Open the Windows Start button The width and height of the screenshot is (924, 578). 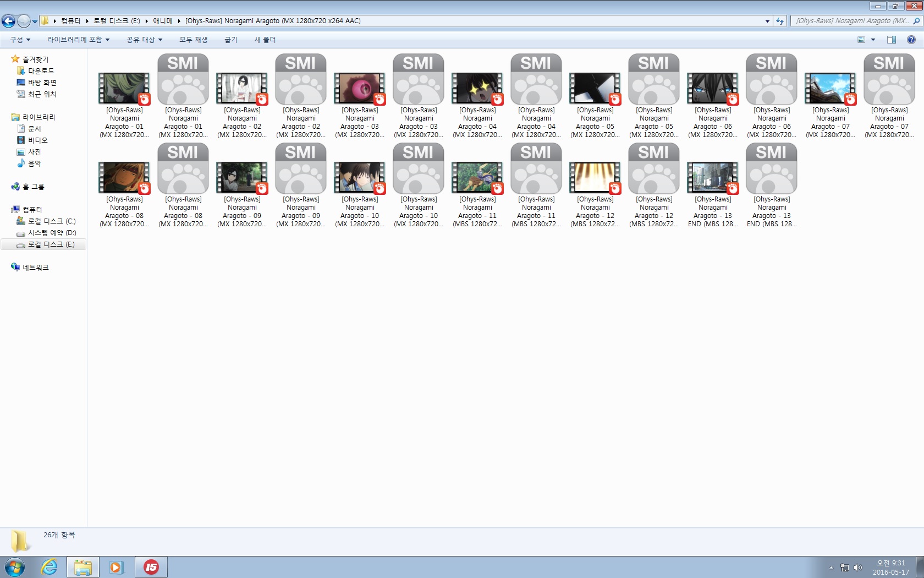(14, 567)
